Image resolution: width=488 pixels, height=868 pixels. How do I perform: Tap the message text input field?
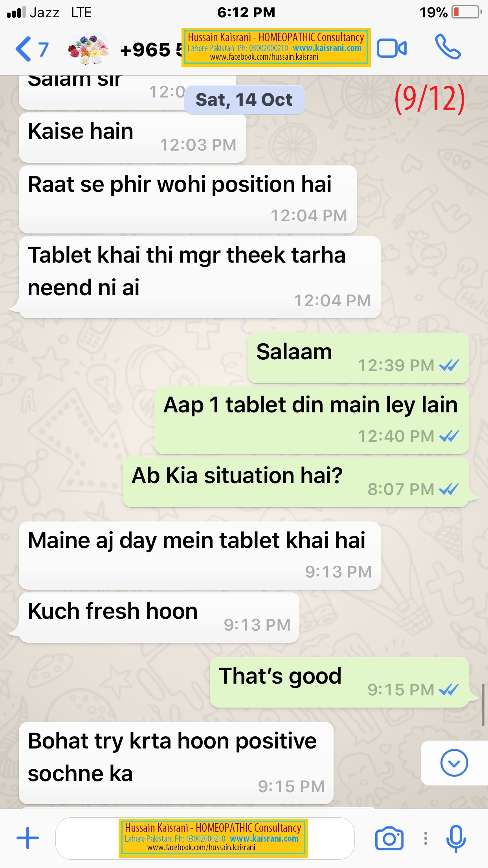point(205,838)
